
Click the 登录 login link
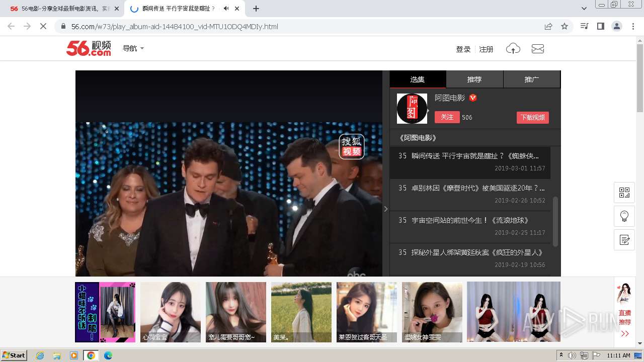[x=463, y=49]
